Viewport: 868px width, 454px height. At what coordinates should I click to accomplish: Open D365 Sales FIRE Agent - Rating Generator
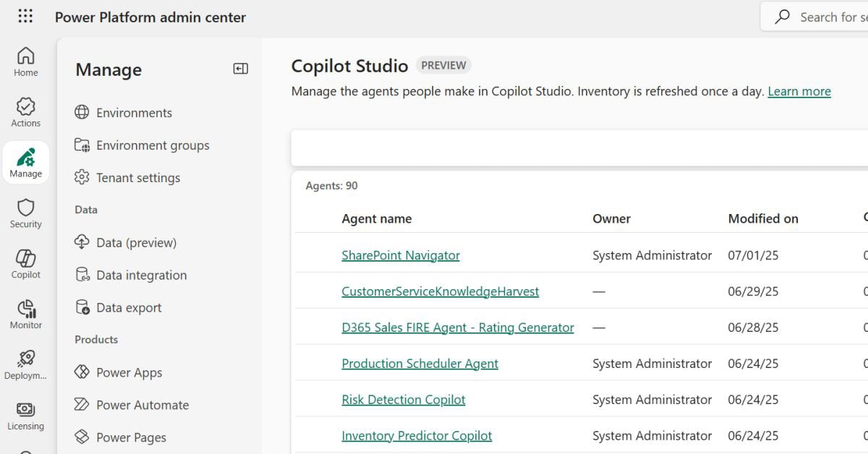[x=458, y=327]
